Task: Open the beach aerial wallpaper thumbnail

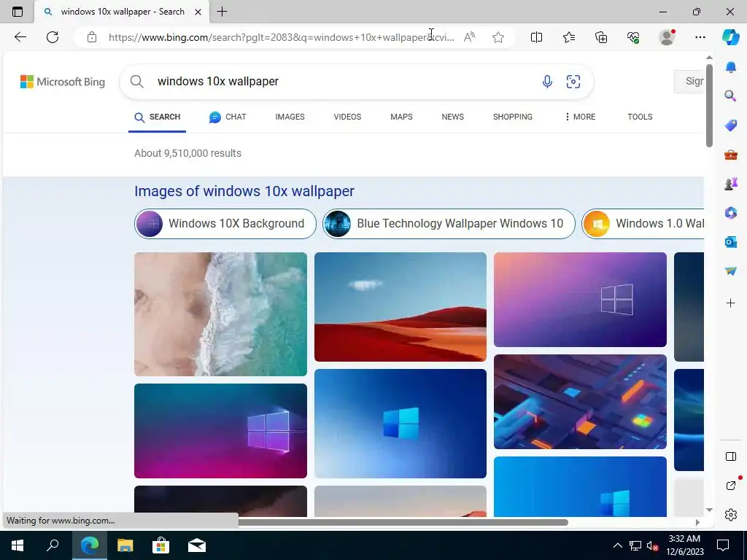Action: click(220, 314)
